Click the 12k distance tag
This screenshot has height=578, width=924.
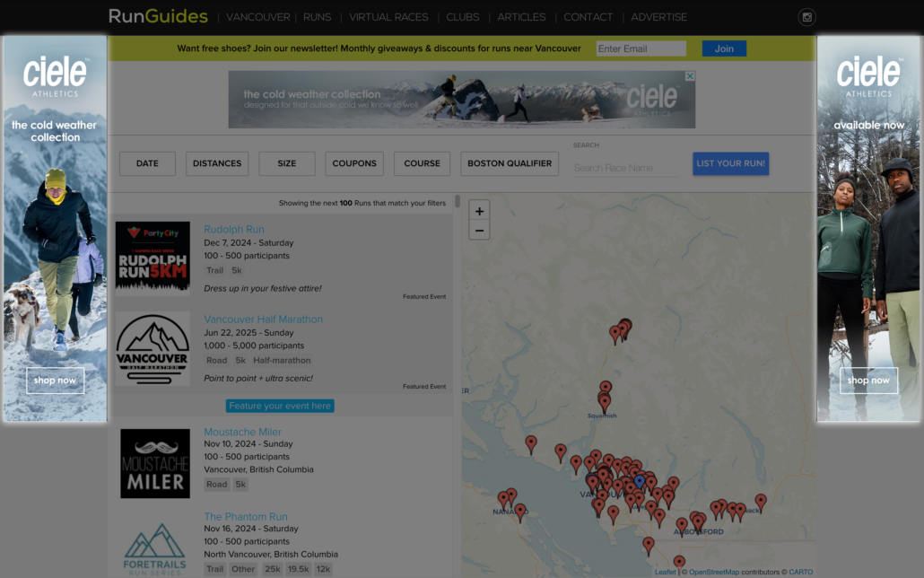(x=323, y=569)
